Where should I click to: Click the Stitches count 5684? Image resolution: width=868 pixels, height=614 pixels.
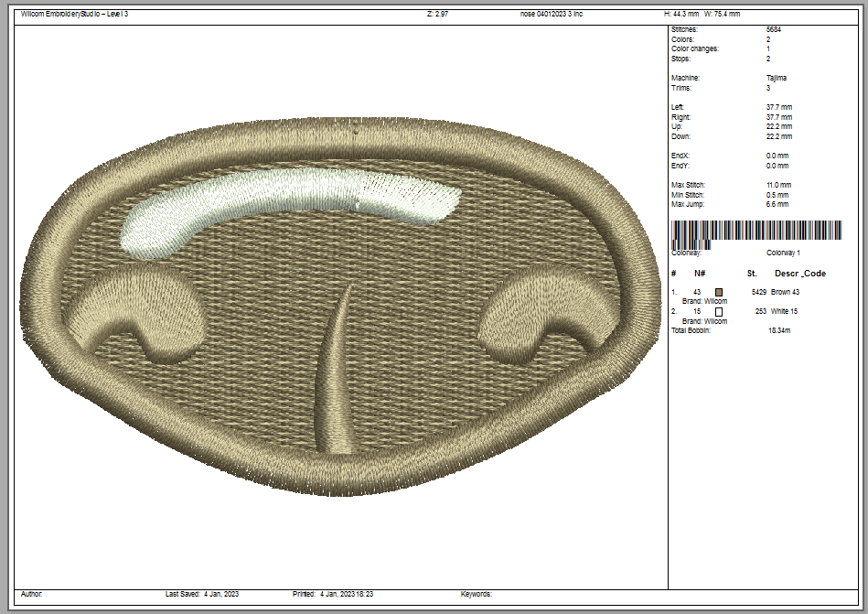pyautogui.click(x=773, y=30)
